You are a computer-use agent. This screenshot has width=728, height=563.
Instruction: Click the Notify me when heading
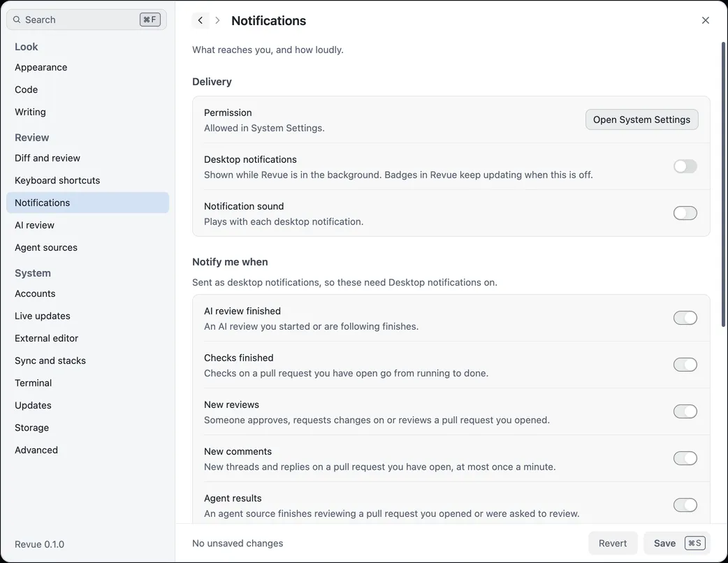point(230,262)
